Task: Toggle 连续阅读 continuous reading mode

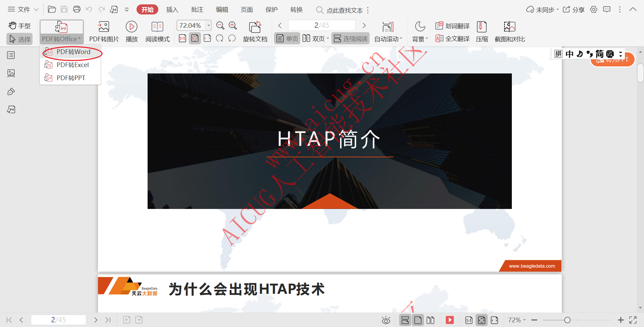Action: tap(350, 38)
